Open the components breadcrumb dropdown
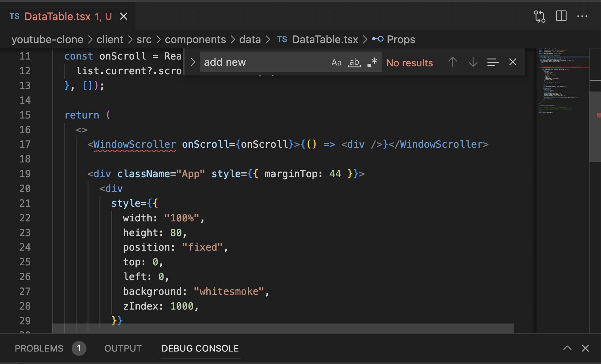 tap(195, 39)
